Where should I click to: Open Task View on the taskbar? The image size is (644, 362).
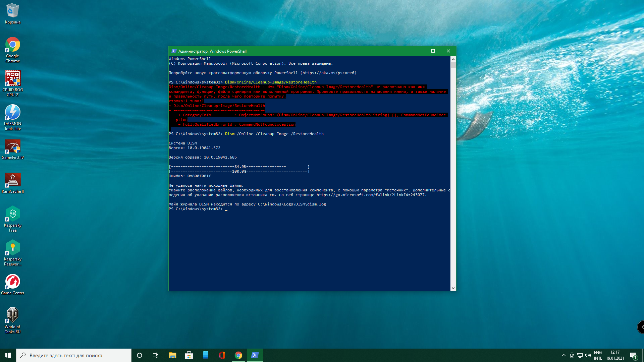click(156, 355)
